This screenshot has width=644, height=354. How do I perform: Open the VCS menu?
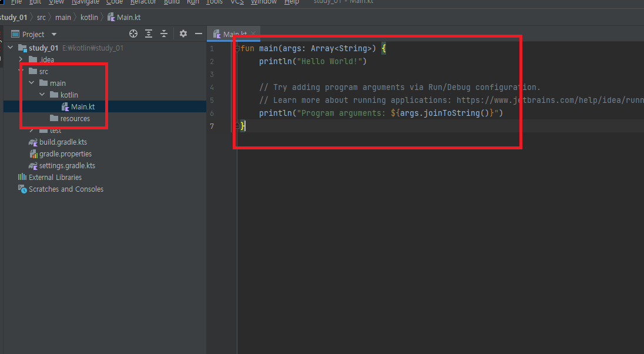click(237, 2)
